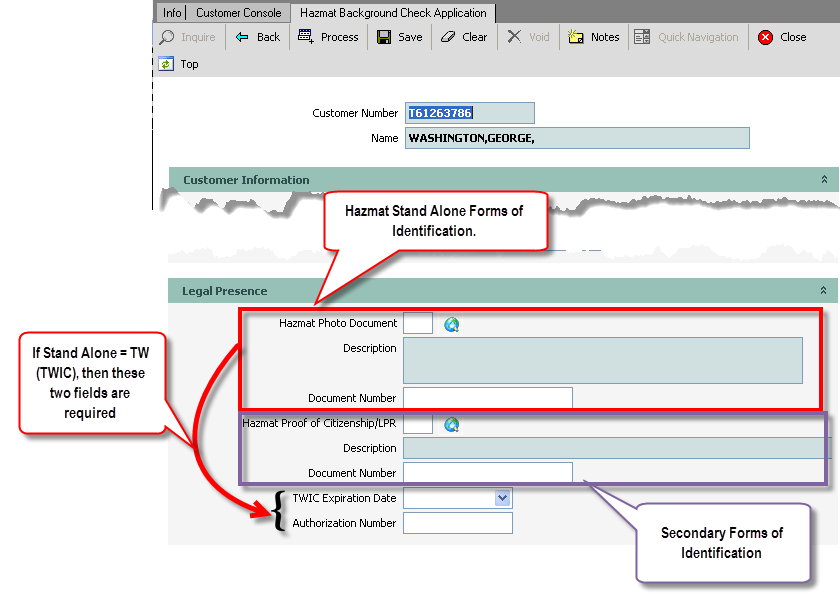This screenshot has height=595, width=840.
Task: Open lookup for Hazmat Photo Document
Action: [x=451, y=324]
